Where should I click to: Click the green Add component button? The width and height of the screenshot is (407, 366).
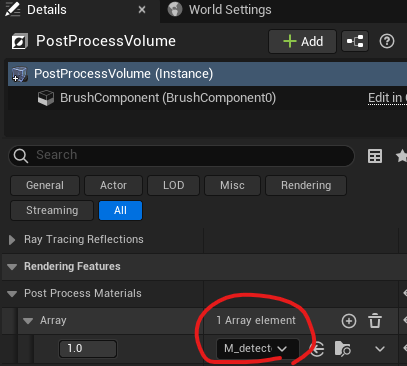coord(303,42)
